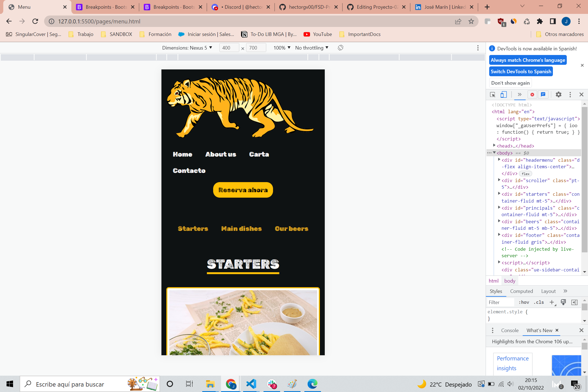Select the inspect element picker tool
This screenshot has width=588, height=392.
coord(492,94)
